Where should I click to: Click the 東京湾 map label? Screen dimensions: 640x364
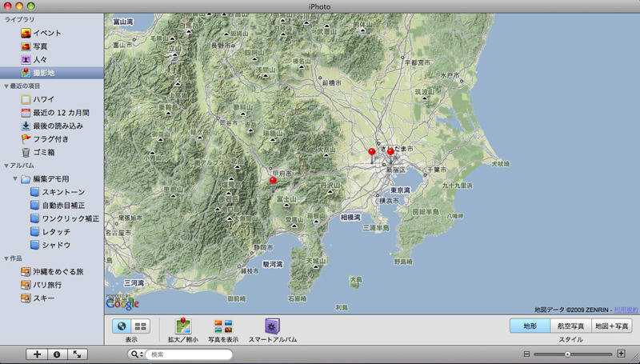(x=401, y=190)
